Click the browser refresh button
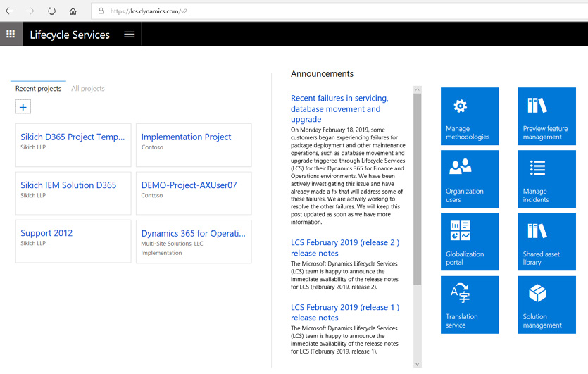This screenshot has height=374, width=588. [x=51, y=11]
